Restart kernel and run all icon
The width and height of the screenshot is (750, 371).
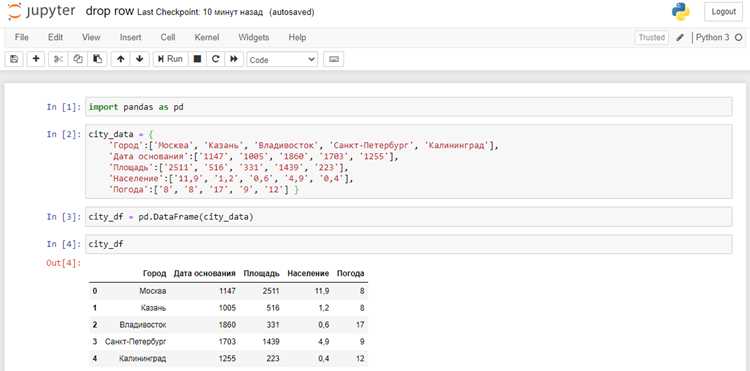pos(234,59)
